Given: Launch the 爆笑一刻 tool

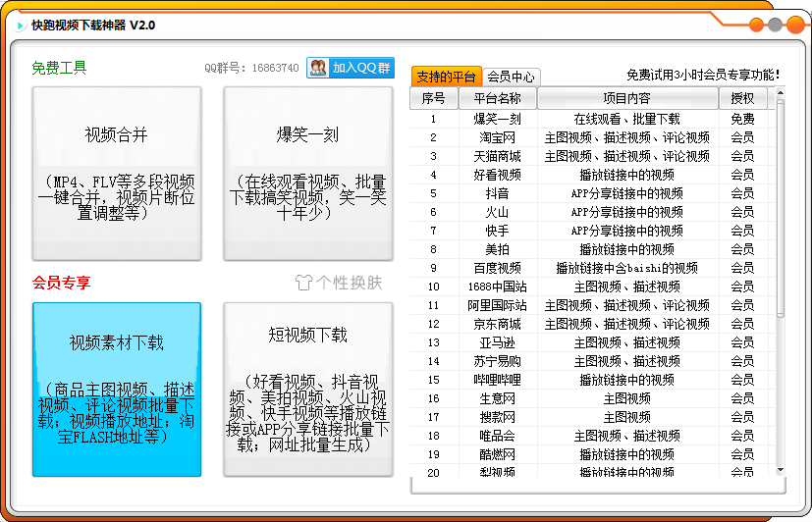Looking at the screenshot, I should (x=307, y=174).
